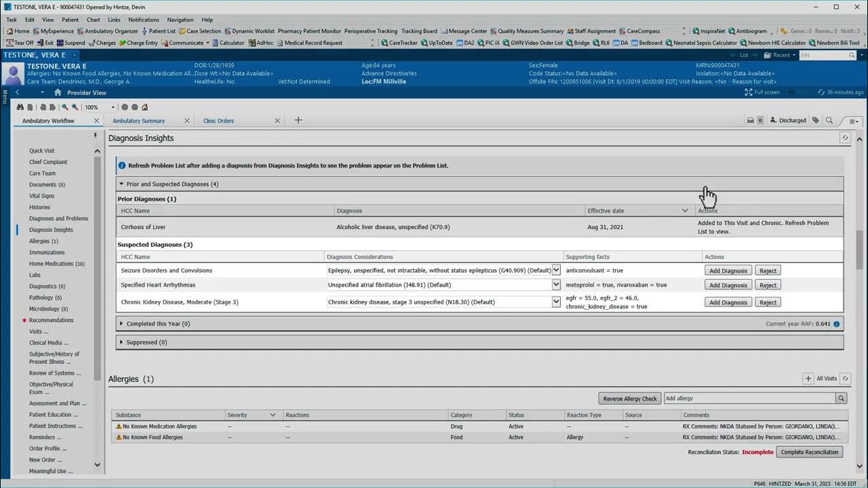Open the Patient menu

(x=70, y=20)
